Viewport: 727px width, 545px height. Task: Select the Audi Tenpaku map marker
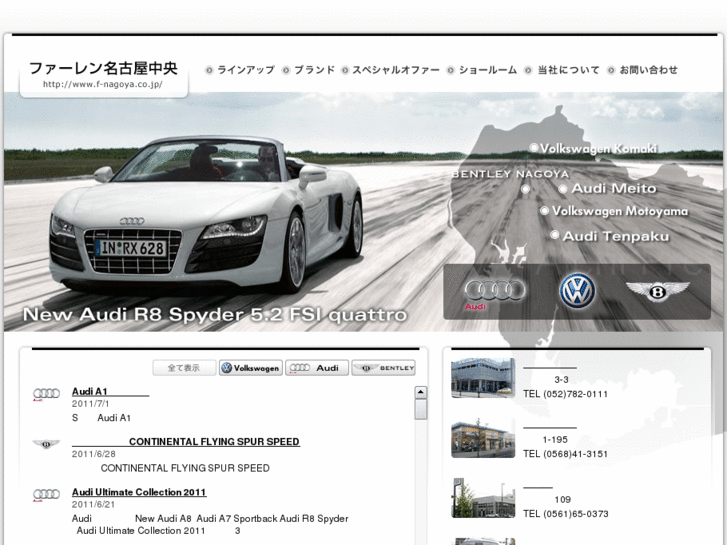(554, 236)
